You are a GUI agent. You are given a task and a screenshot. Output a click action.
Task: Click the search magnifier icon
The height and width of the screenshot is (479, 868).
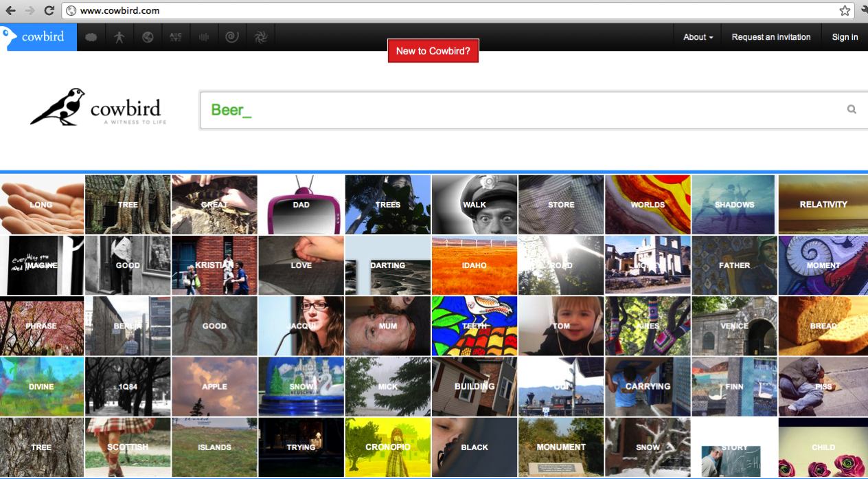(852, 109)
